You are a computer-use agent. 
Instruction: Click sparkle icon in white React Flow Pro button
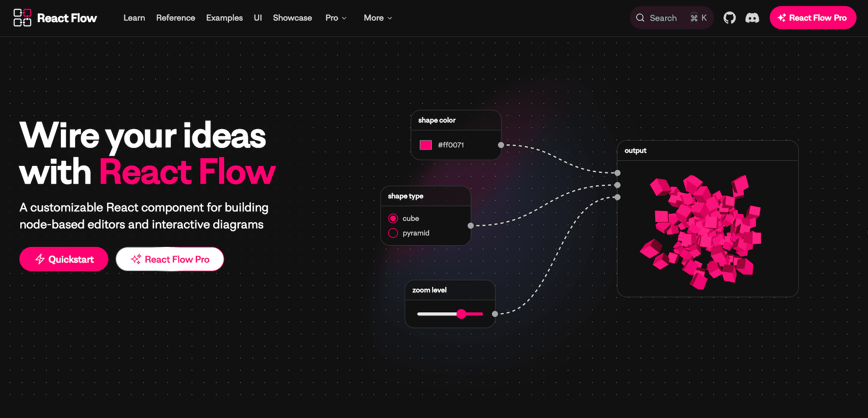pyautogui.click(x=136, y=259)
